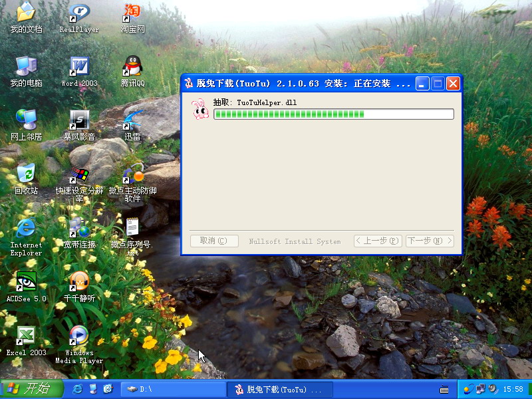Click the Windows Media Player desktop shortcut
This screenshot has height=399, width=532.
[x=79, y=344]
